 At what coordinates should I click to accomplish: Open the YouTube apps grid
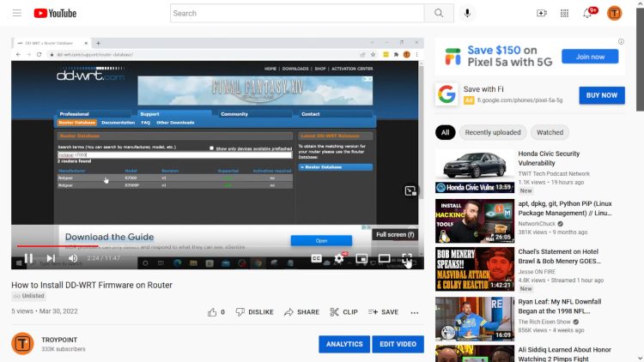coord(565,13)
